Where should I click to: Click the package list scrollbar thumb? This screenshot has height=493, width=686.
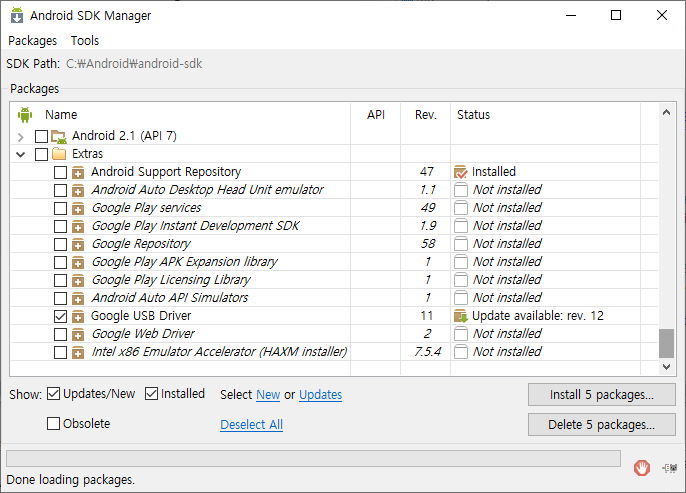(x=666, y=343)
